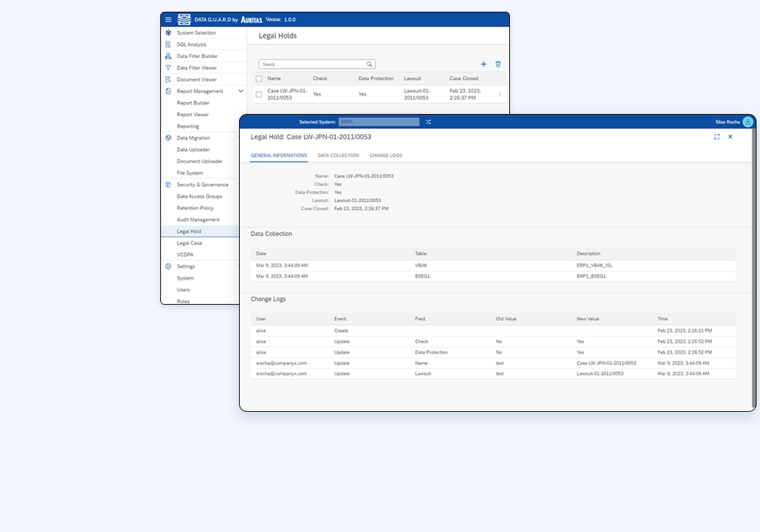Viewport: 760px width, 532px height.
Task: Click the Document Viewer sidebar icon
Action: tap(168, 79)
